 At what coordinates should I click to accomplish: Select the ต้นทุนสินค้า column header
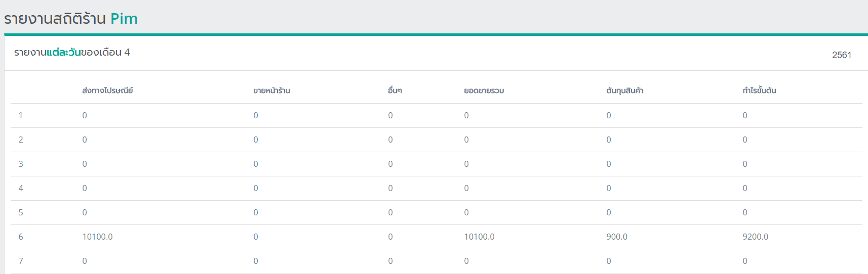coord(624,91)
